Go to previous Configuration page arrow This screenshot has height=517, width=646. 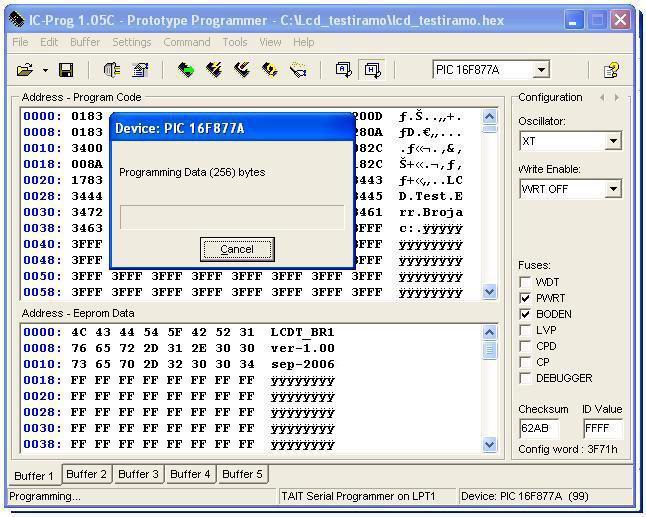click(x=602, y=98)
